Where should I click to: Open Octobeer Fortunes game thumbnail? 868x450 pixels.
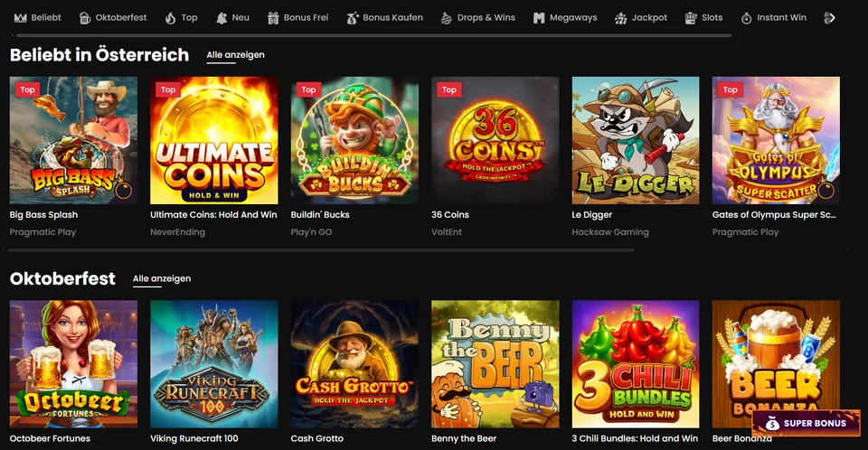73,364
